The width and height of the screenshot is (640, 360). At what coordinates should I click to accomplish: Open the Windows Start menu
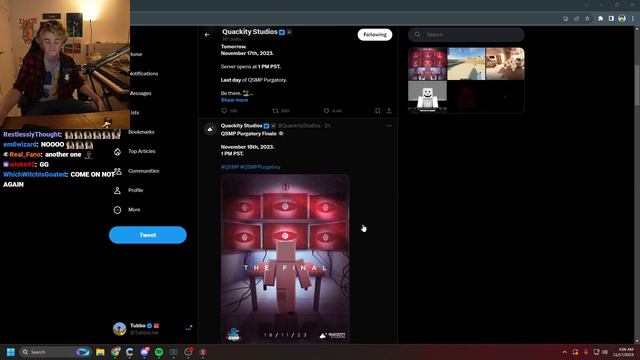coord(11,352)
